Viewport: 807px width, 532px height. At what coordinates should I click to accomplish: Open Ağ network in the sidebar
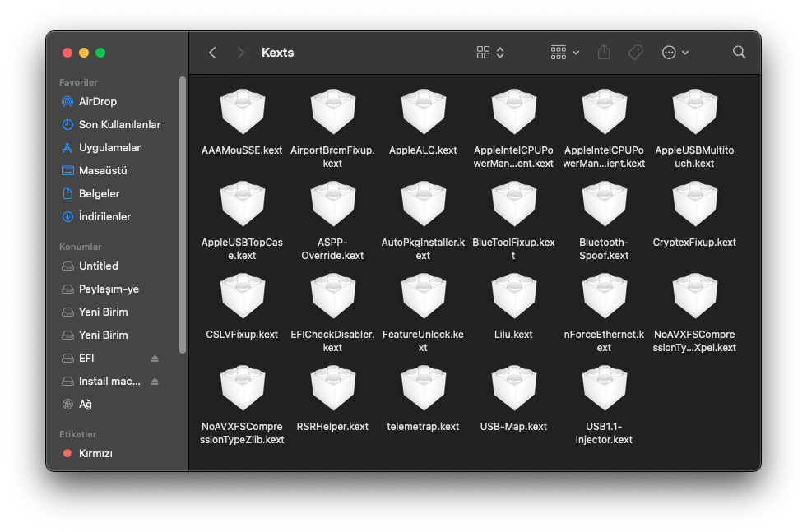coord(77,404)
